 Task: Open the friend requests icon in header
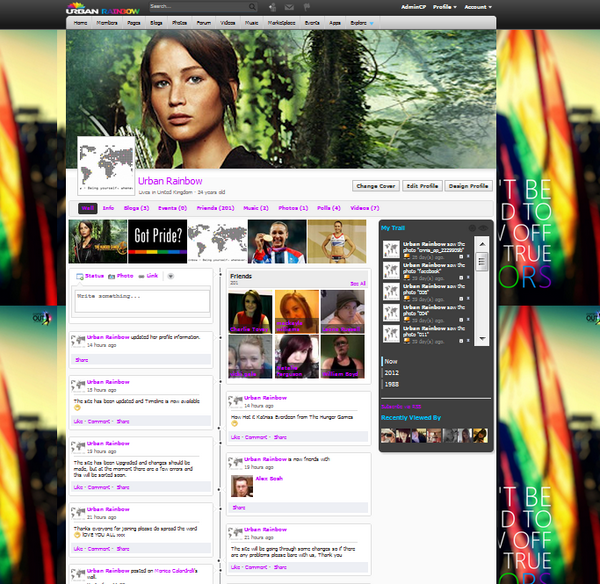coord(272,7)
